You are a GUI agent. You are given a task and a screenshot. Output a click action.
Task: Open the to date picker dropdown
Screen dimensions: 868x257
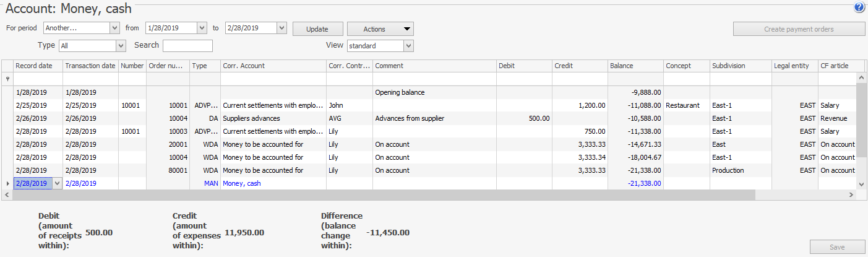point(281,28)
